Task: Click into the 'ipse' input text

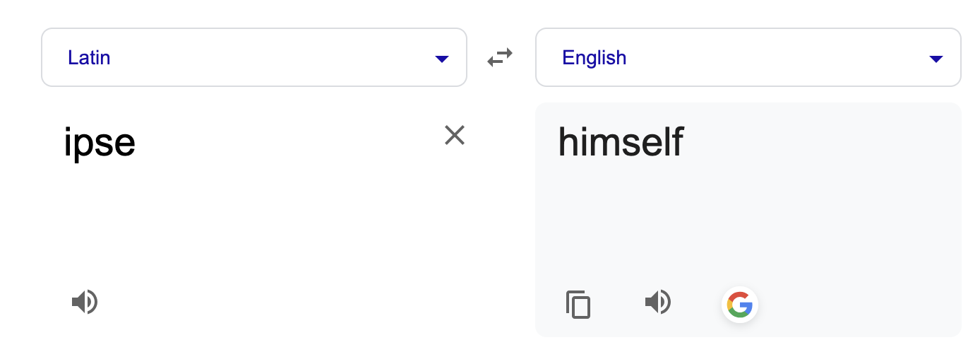Action: click(100, 143)
